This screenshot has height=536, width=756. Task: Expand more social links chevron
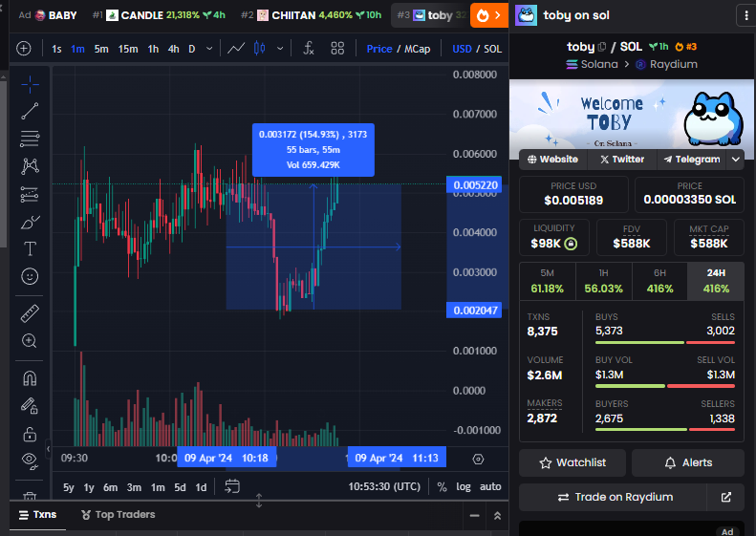736,159
